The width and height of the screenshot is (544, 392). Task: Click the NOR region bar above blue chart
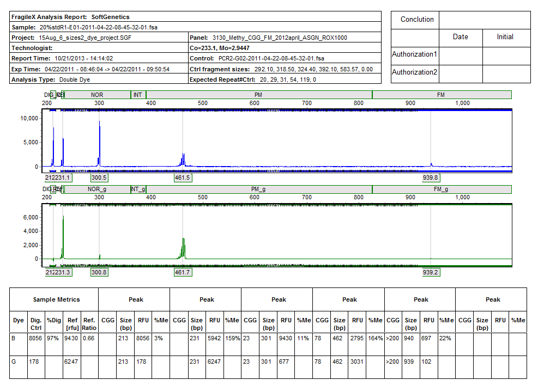click(x=98, y=95)
